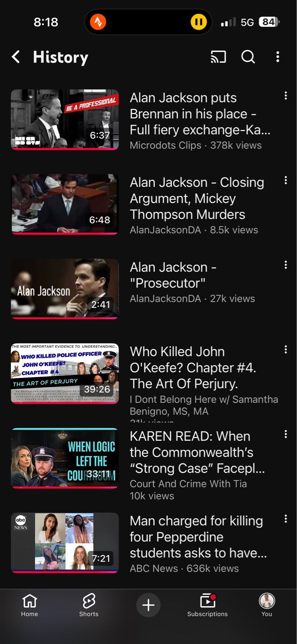This screenshot has height=644, width=297.
Task: Tap the Strava icon in the Dynamic Island
Action: pos(98,22)
